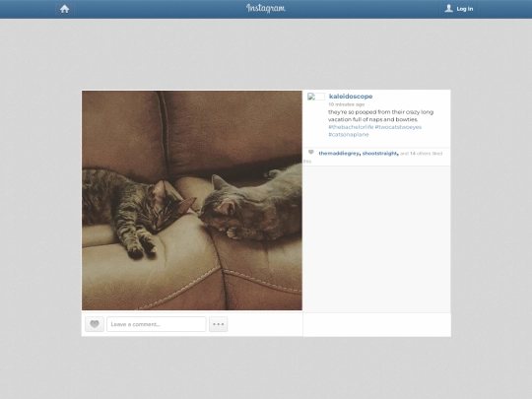The height and width of the screenshot is (399, 532).
Task: Go to the Instagram home icon
Action: pyautogui.click(x=64, y=9)
